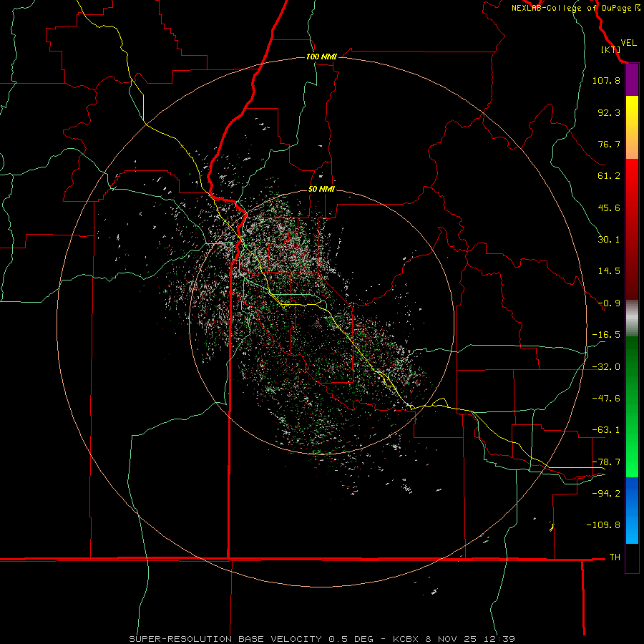Click the 8 NOV 25 12:39 timestamp
This screenshot has height=644, width=644.
click(x=470, y=639)
